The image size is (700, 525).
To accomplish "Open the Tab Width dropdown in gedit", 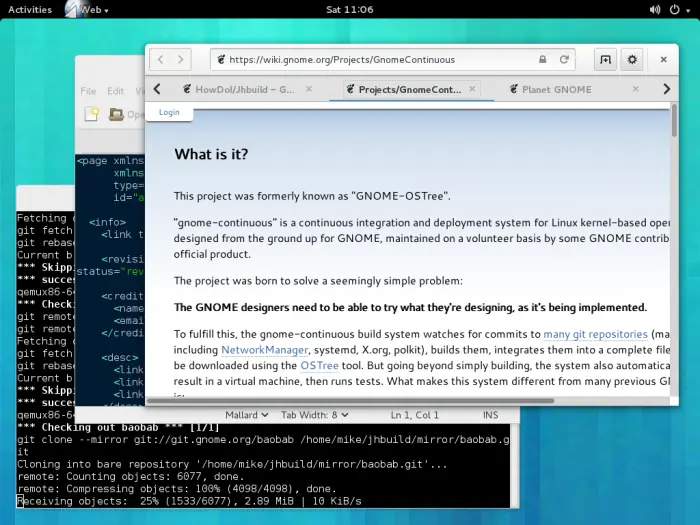I will coord(314,415).
